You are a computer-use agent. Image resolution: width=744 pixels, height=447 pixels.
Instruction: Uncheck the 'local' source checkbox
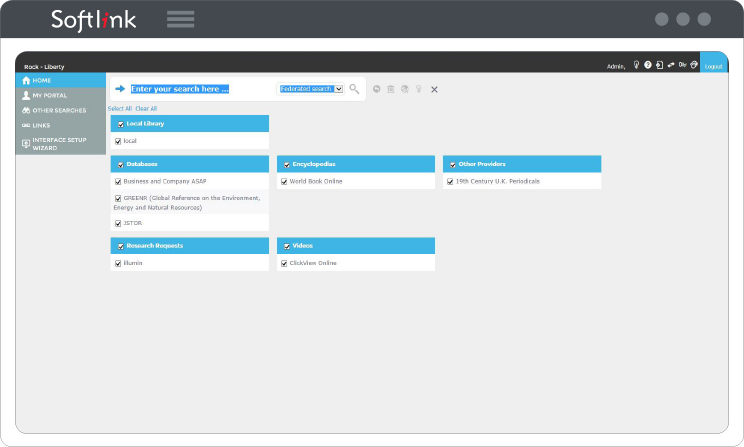(x=118, y=141)
